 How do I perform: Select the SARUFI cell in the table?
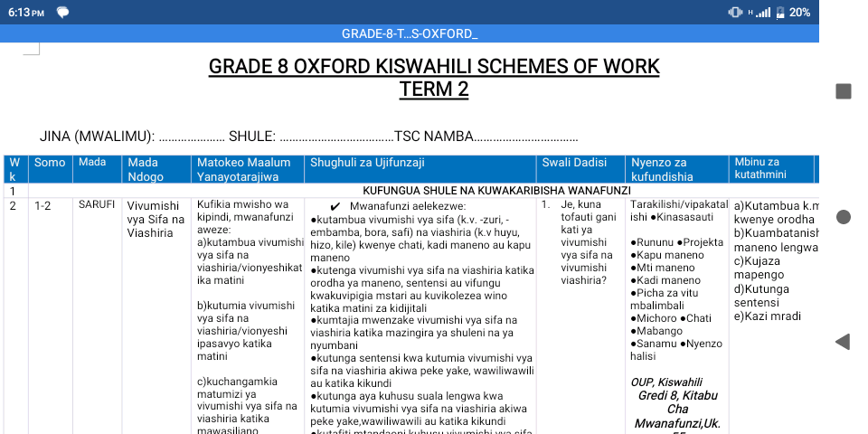96,205
